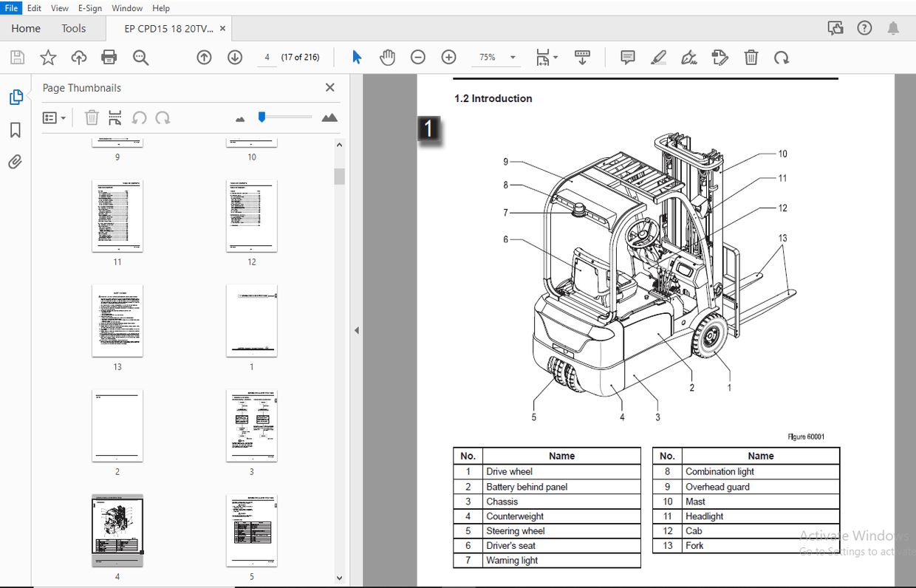Add a comment note
916x588 pixels.
pyautogui.click(x=628, y=58)
